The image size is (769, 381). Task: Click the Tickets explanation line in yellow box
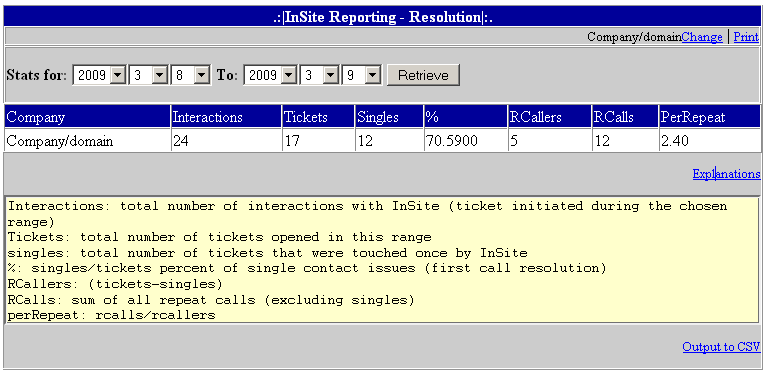(x=219, y=237)
